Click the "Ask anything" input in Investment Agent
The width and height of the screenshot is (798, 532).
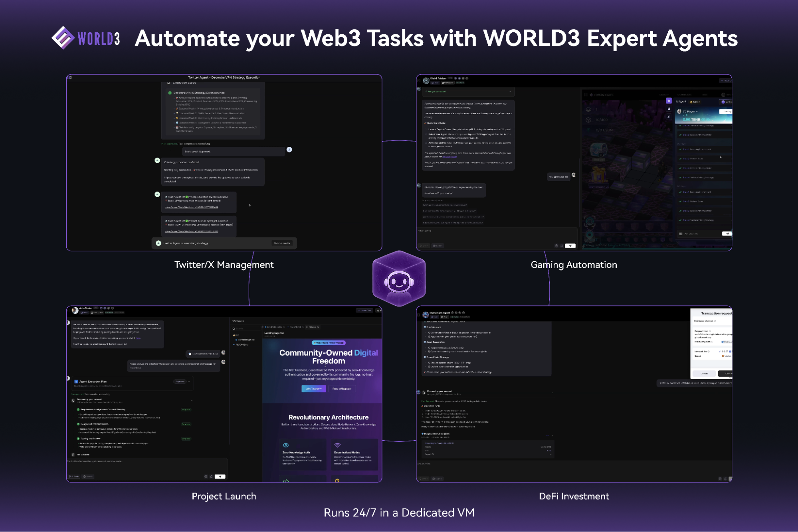[439, 463]
